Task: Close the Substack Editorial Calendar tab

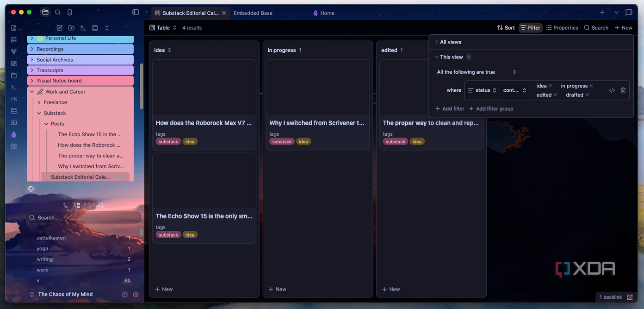Action: pos(224,13)
